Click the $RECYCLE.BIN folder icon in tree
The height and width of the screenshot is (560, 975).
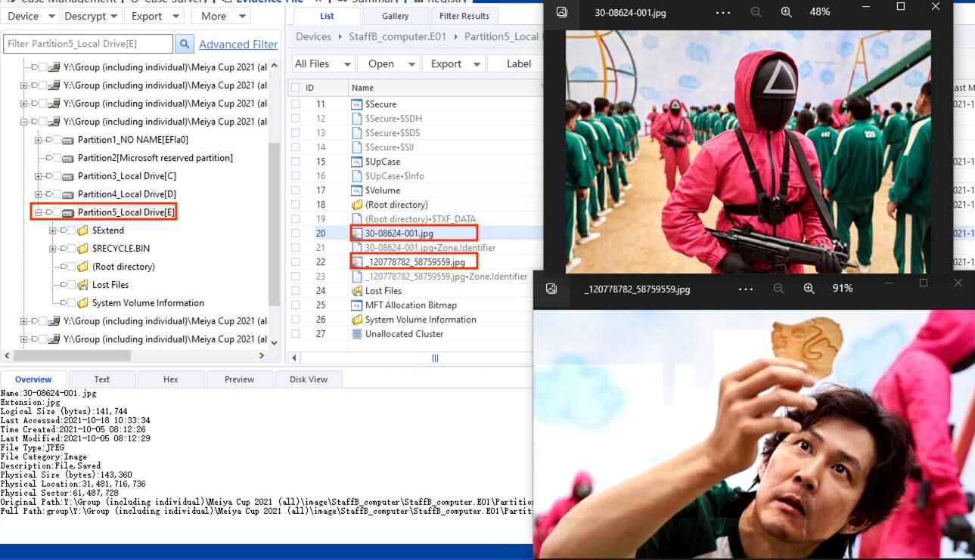point(82,249)
